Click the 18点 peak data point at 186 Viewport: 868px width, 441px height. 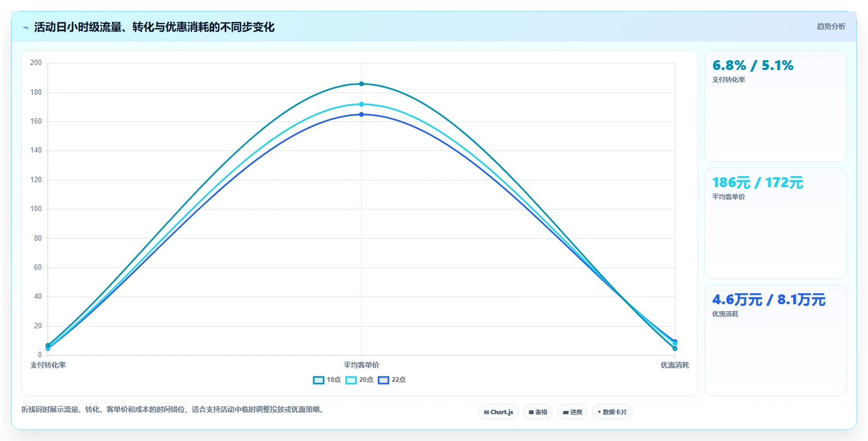click(361, 84)
